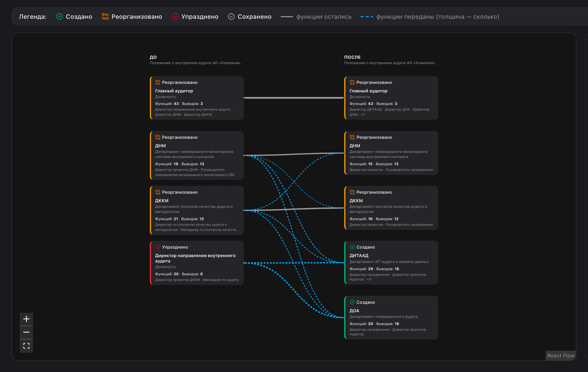Click the red abolished icon on the Директор направления card
Image resolution: width=588 pixels, height=372 pixels.
158,247
